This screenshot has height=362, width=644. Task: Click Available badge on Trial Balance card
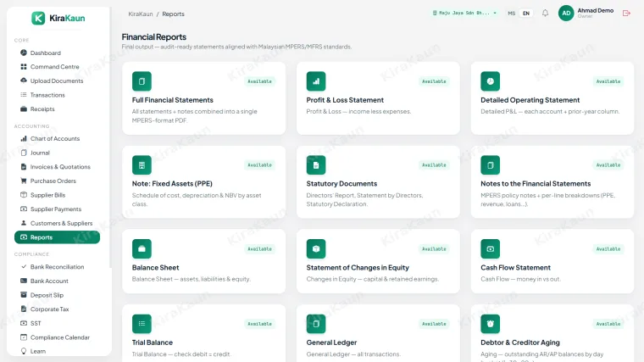pos(259,324)
